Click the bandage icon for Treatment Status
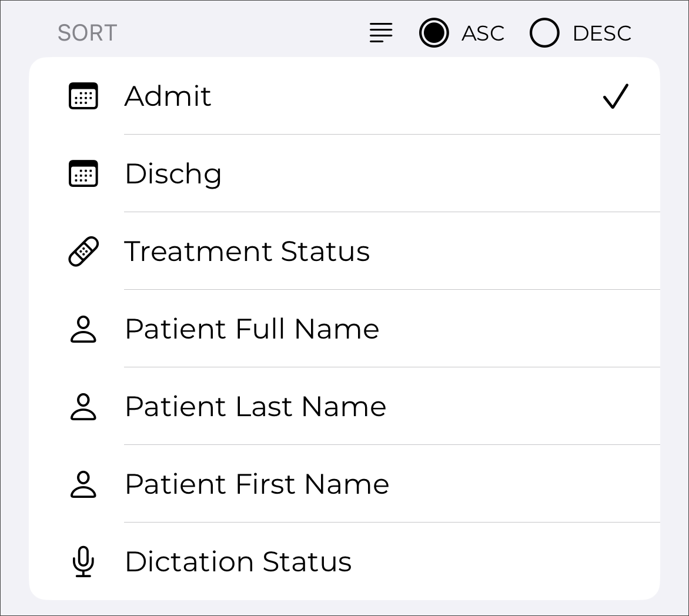689x616 pixels. [83, 252]
